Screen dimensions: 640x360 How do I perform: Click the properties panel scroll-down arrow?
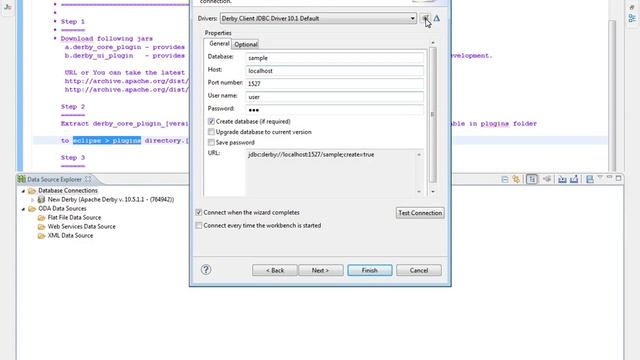pyautogui.click(x=433, y=191)
